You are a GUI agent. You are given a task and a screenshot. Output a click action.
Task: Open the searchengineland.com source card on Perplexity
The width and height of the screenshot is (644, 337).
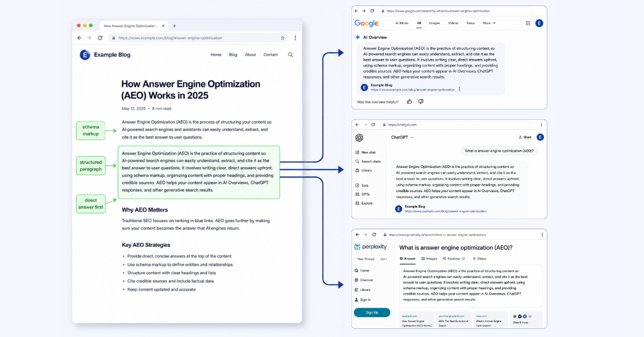coord(453,321)
